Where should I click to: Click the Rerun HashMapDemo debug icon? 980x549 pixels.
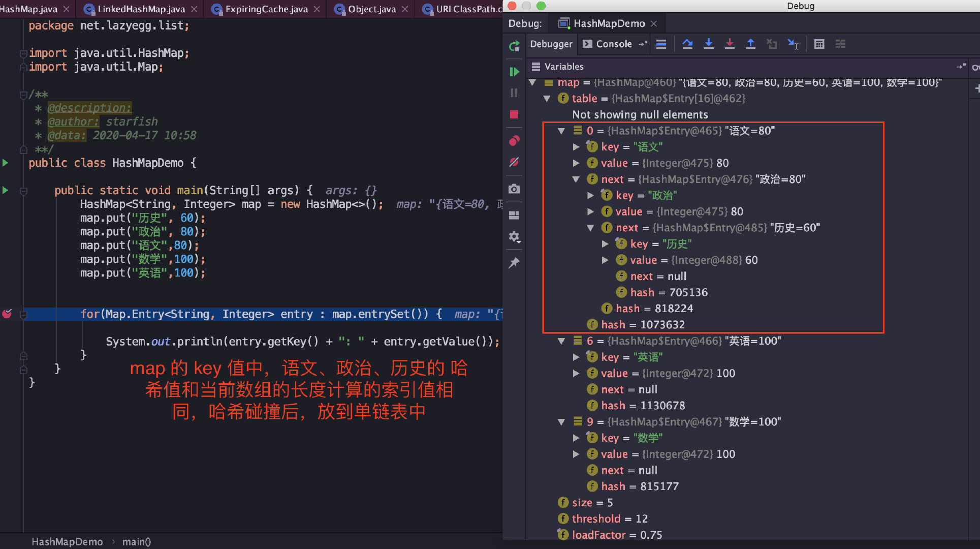[514, 46]
